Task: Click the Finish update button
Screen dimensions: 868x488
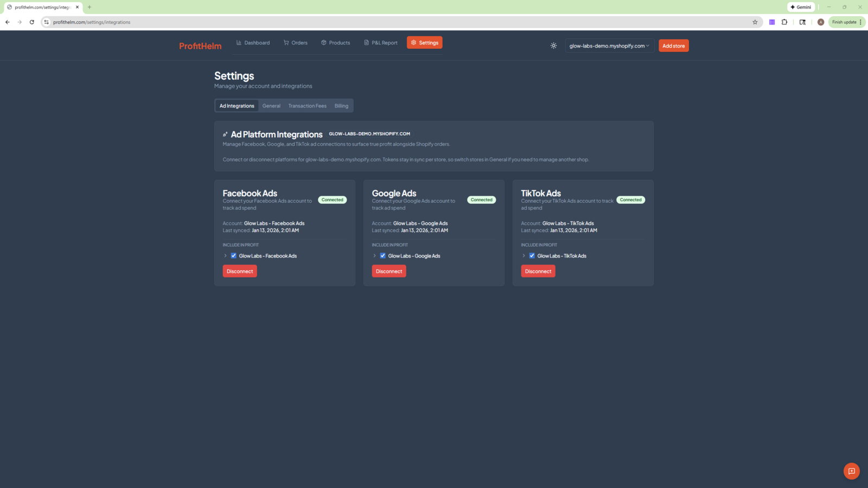Action: coord(847,22)
